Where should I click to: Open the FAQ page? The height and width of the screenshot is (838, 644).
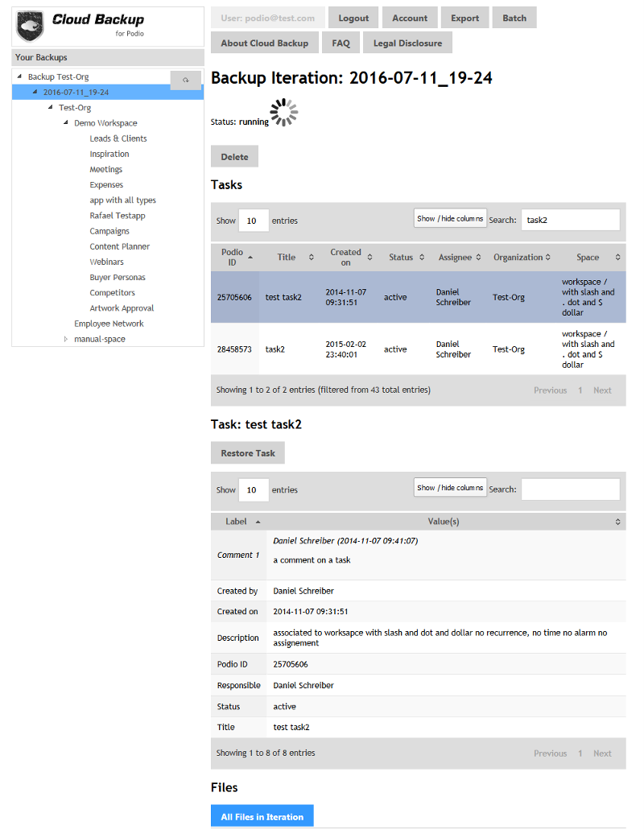point(341,43)
